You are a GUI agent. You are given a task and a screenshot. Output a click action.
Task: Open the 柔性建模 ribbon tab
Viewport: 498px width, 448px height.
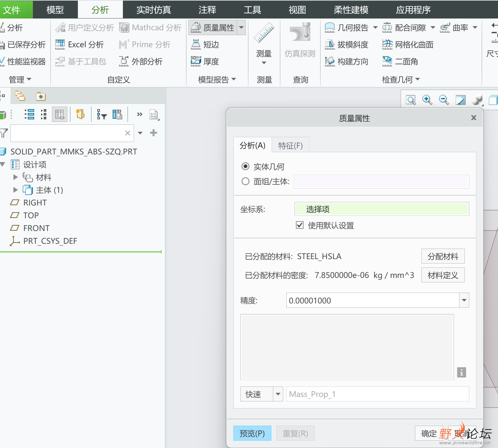351,10
